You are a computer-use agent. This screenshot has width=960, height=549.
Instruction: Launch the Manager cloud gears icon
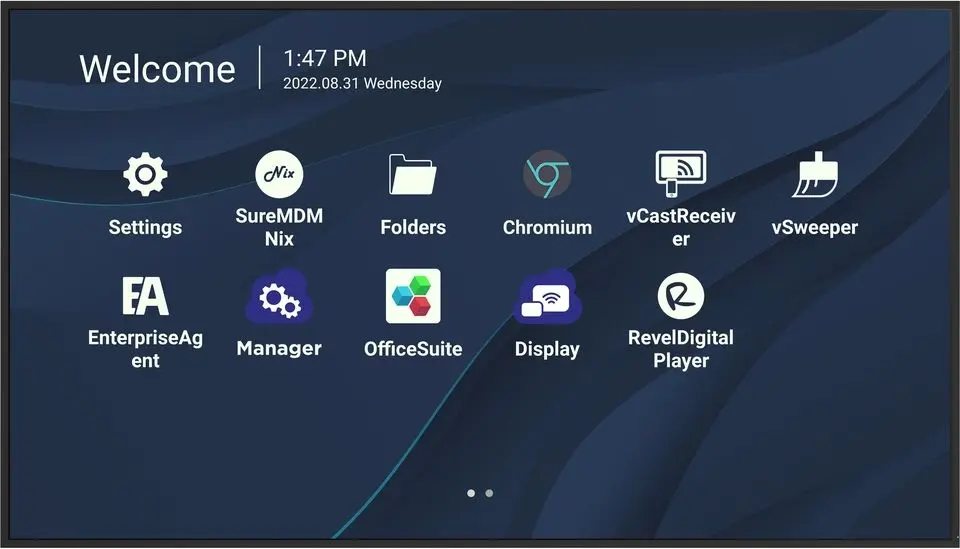(279, 297)
